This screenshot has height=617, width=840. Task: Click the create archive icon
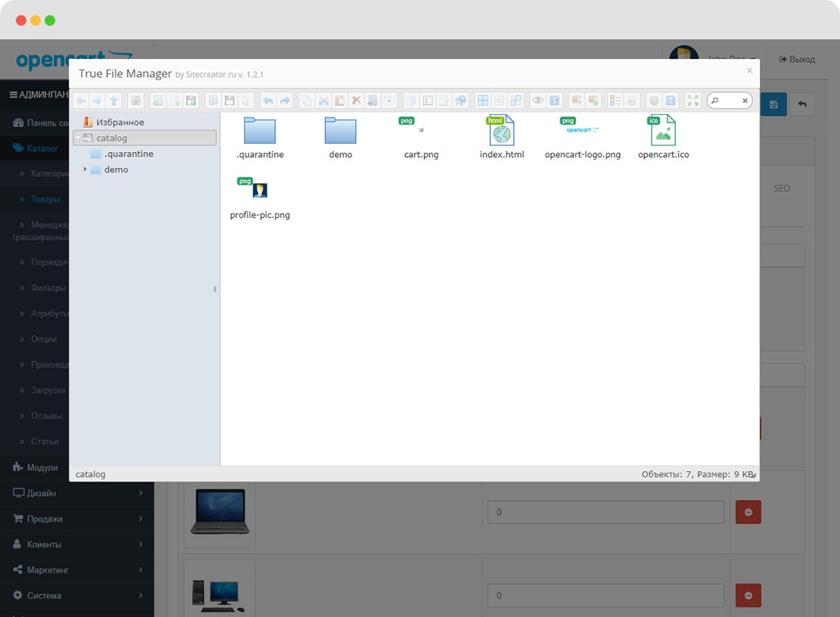[x=593, y=101]
